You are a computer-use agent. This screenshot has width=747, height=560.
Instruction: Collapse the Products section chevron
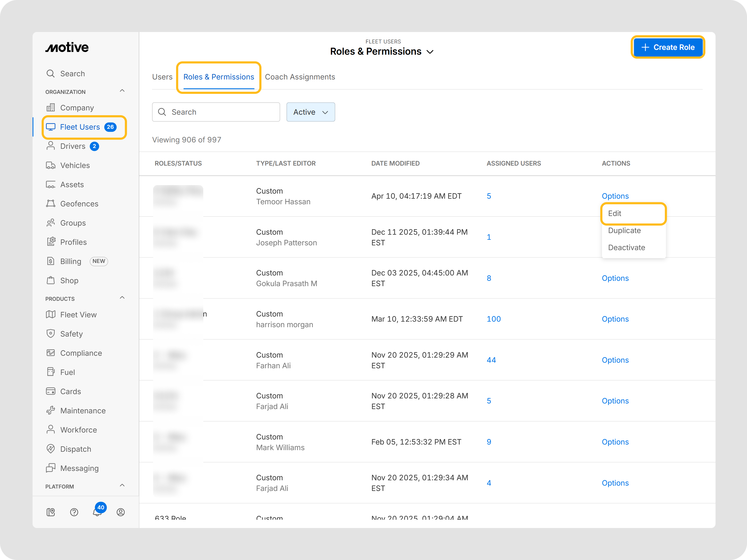(x=122, y=298)
